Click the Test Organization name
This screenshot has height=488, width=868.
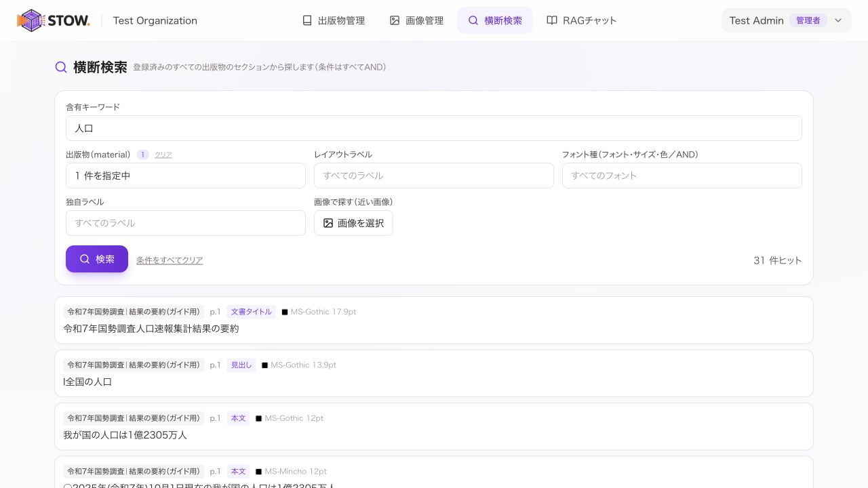tap(155, 20)
